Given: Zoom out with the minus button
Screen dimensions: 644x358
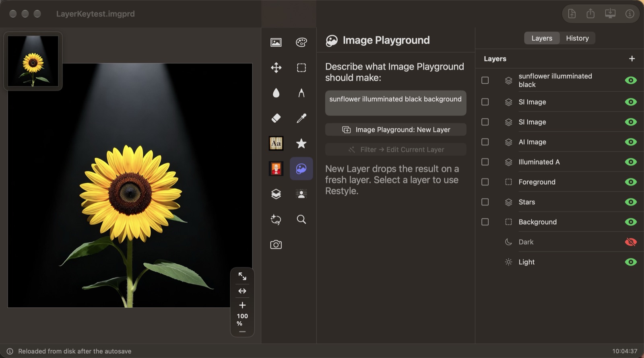Looking at the screenshot, I should click(x=242, y=332).
